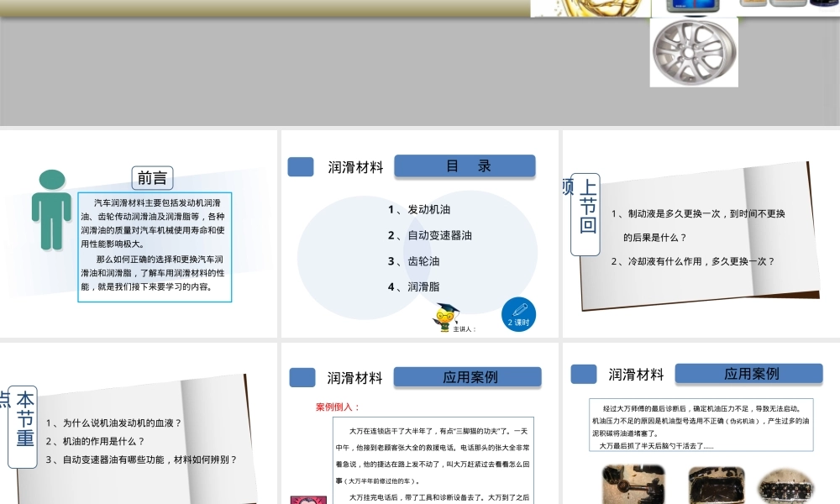Image resolution: width=840 pixels, height=504 pixels.
Task: Click review question 1、制动液是多久更换一次
Action: [x=698, y=213]
